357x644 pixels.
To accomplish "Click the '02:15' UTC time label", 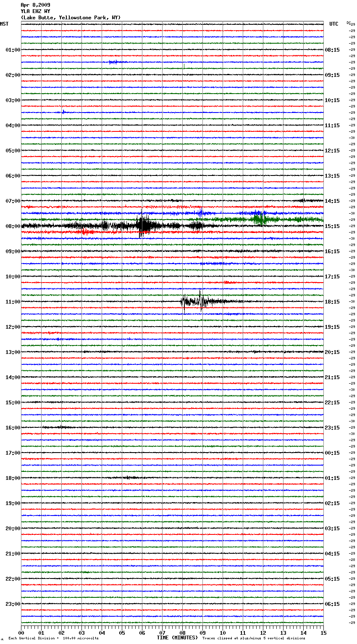I will point(332,503).
